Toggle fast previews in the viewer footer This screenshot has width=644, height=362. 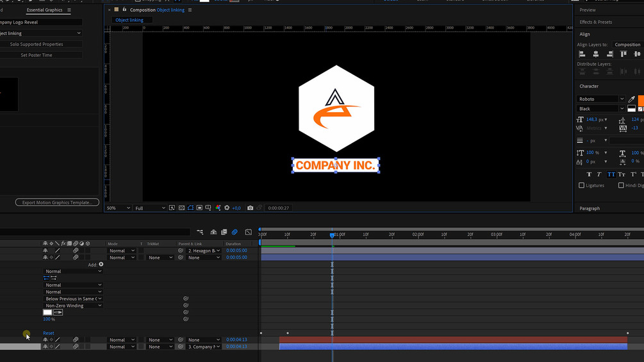coord(172,208)
